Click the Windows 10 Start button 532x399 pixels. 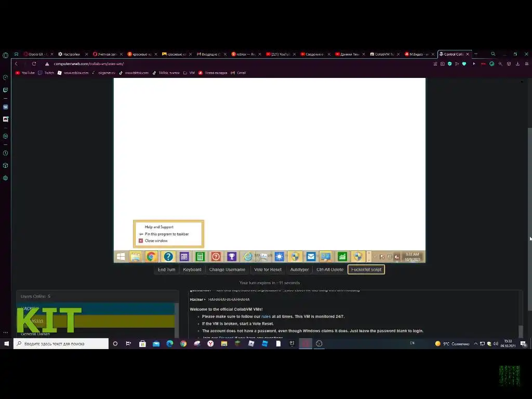tap(6, 344)
